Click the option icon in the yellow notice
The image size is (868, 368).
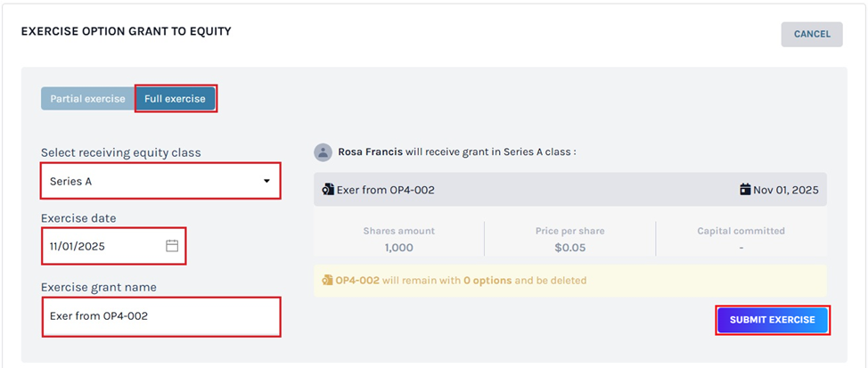327,281
